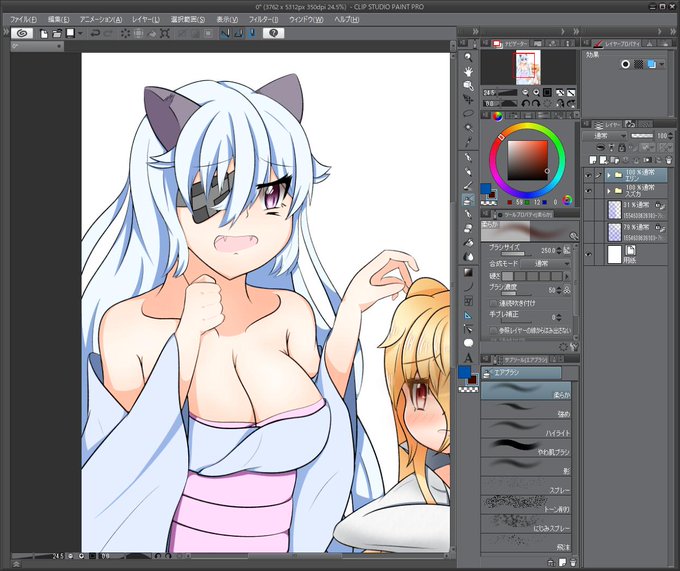
Task: Toggle visibility of スズカ folder layer
Action: (588, 190)
